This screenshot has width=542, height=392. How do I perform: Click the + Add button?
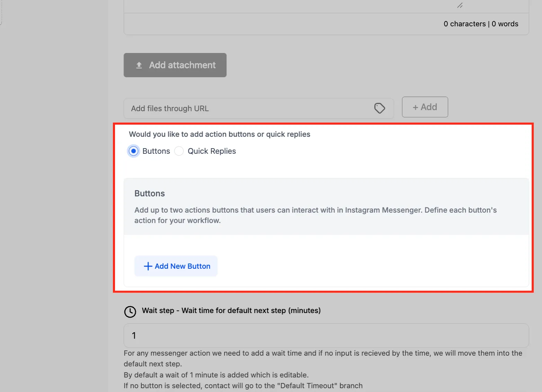tap(425, 107)
